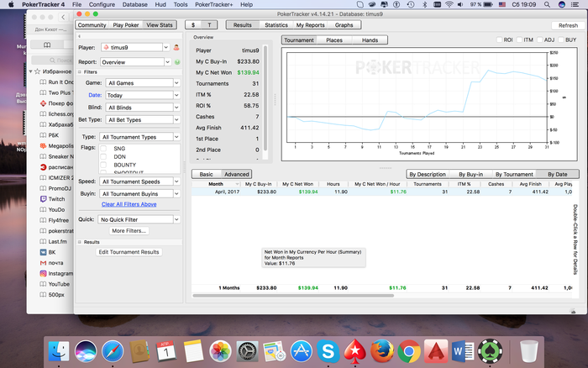588x368 pixels.
Task: Click the Wi-Fi status icon in menu bar
Action: [449, 4]
